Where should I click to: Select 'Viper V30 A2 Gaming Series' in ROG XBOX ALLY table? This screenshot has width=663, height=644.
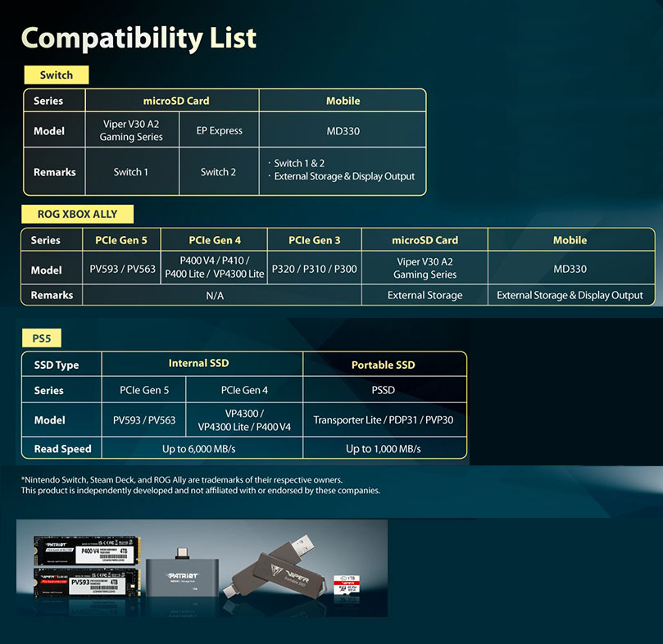(x=425, y=268)
